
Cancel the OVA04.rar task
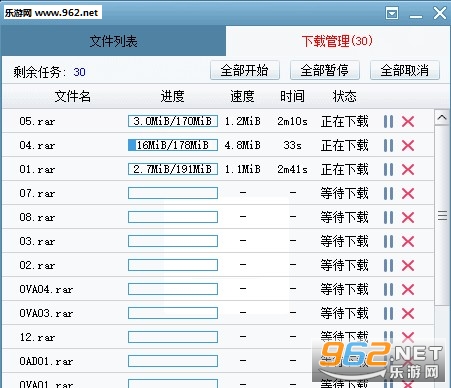click(x=408, y=289)
